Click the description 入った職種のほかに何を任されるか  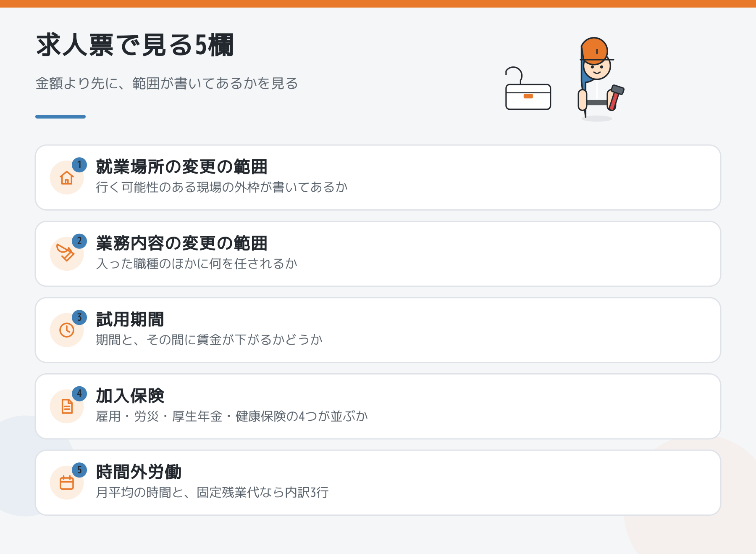[x=197, y=264]
